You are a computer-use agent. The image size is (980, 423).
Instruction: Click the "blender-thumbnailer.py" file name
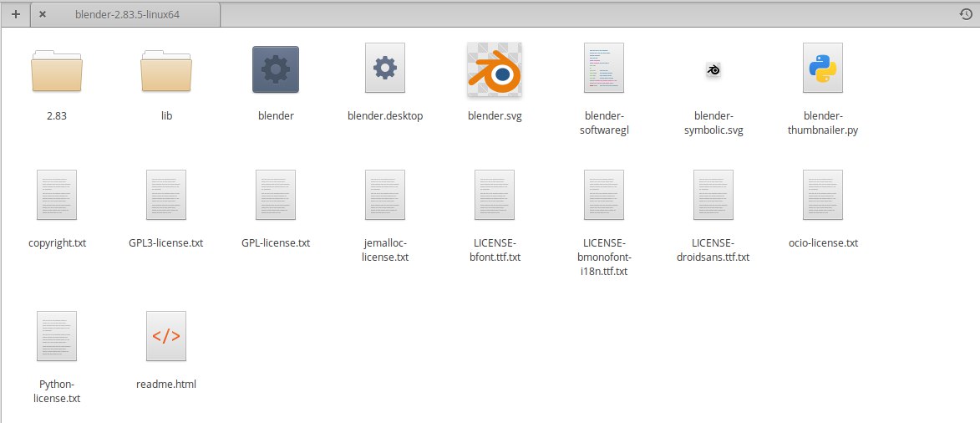[822, 123]
